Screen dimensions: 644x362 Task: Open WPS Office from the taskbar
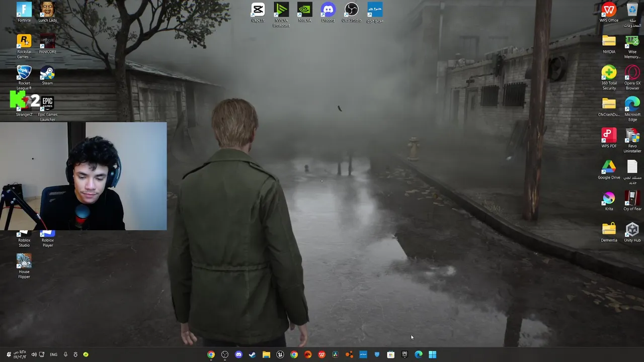click(x=321, y=354)
